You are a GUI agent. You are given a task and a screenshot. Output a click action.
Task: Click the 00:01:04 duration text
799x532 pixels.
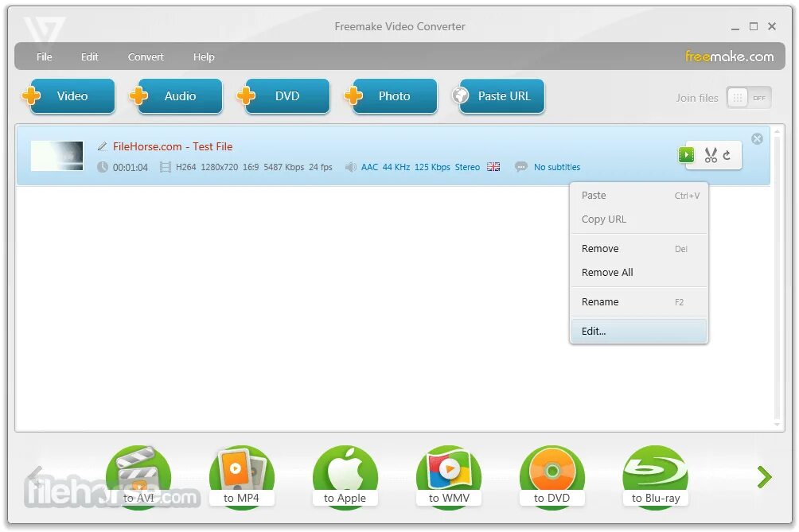(131, 168)
